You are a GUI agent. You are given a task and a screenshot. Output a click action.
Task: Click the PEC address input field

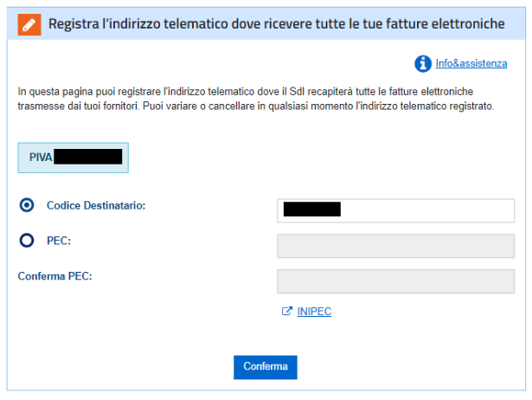pos(395,246)
